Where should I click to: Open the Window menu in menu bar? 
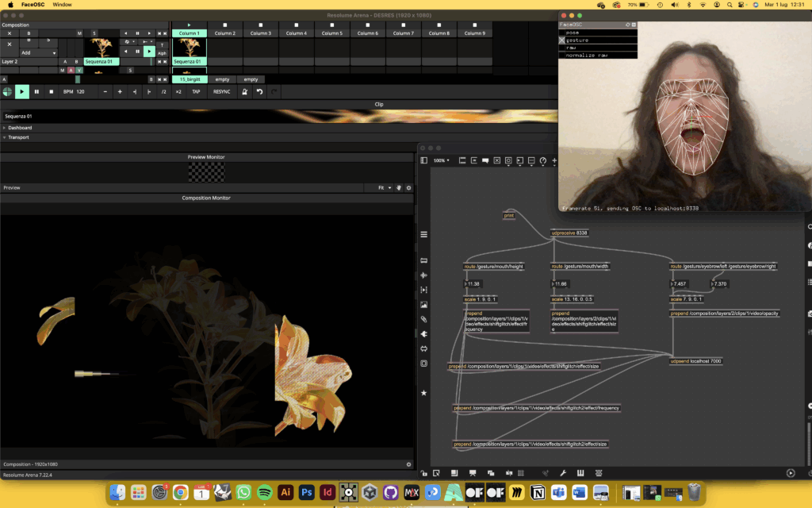62,5
